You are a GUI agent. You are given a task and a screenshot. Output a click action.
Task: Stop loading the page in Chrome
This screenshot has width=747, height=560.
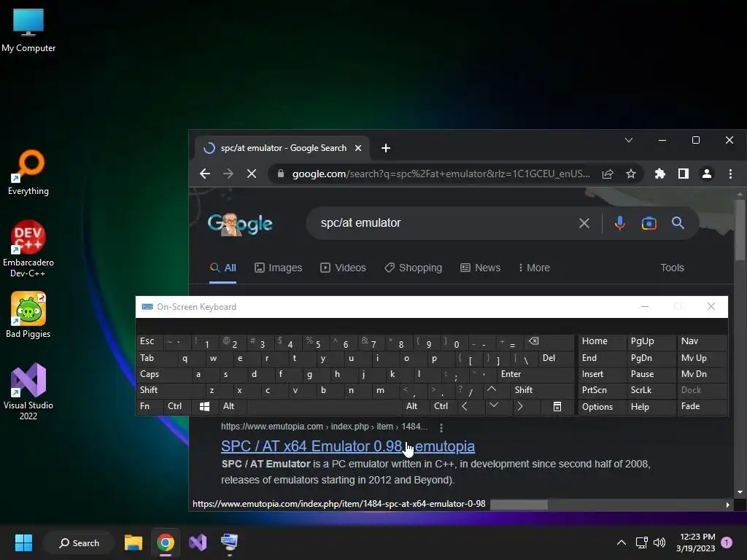pos(252,174)
